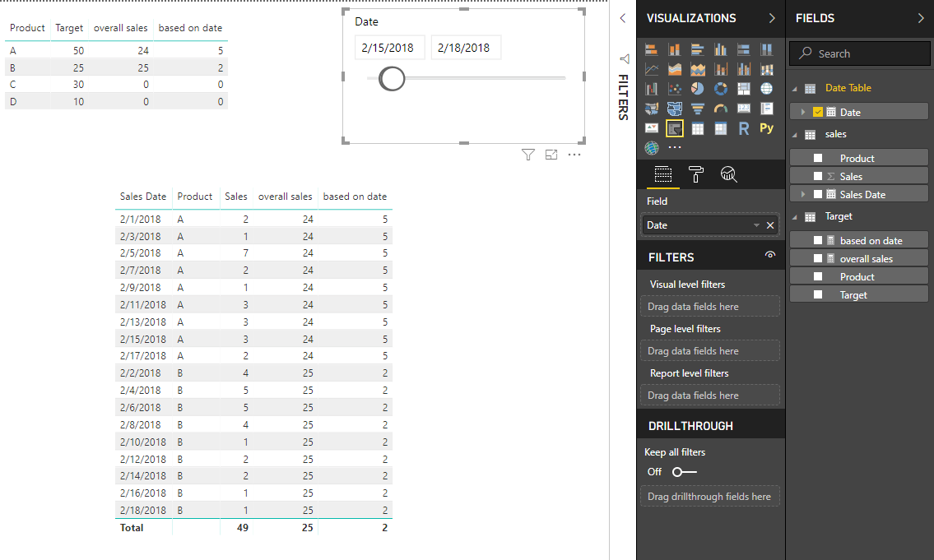Check the Product field under sales
Screen dimensions: 934x560
(818, 159)
